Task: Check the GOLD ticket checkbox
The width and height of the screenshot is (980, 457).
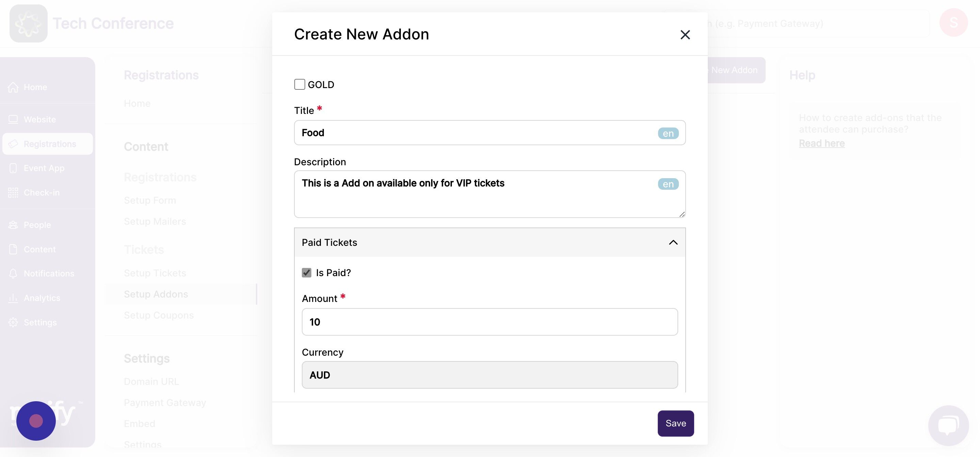Action: (300, 84)
